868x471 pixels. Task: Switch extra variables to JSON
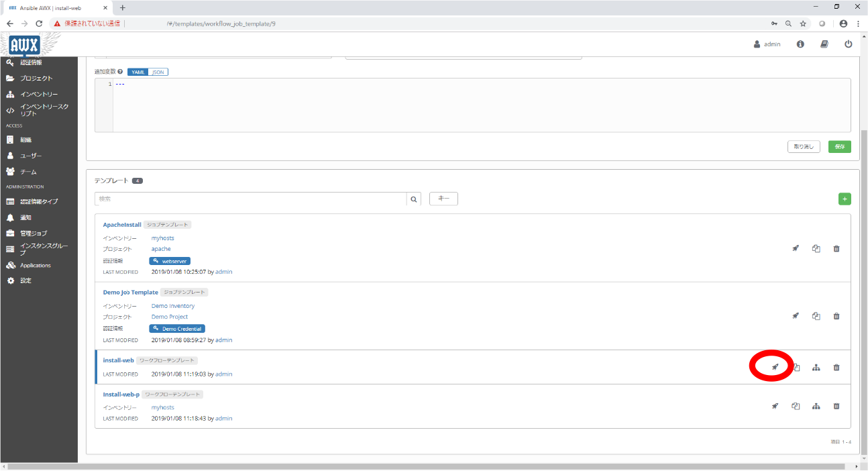coord(158,72)
